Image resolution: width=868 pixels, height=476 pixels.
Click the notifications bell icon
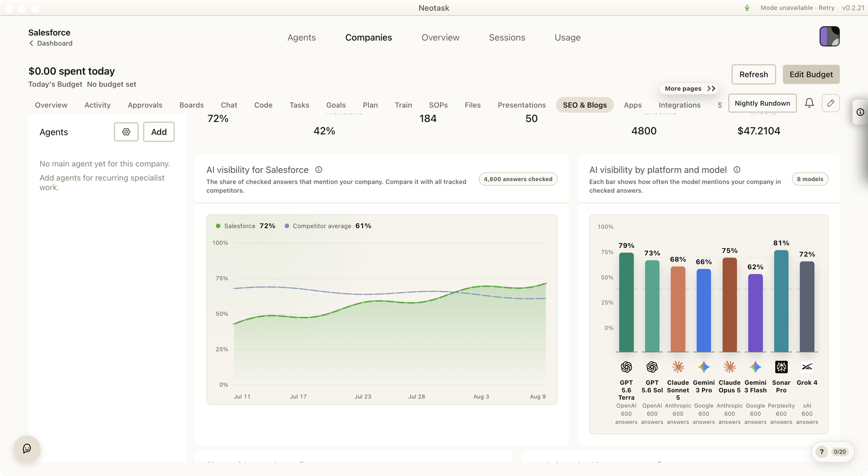pyautogui.click(x=809, y=103)
